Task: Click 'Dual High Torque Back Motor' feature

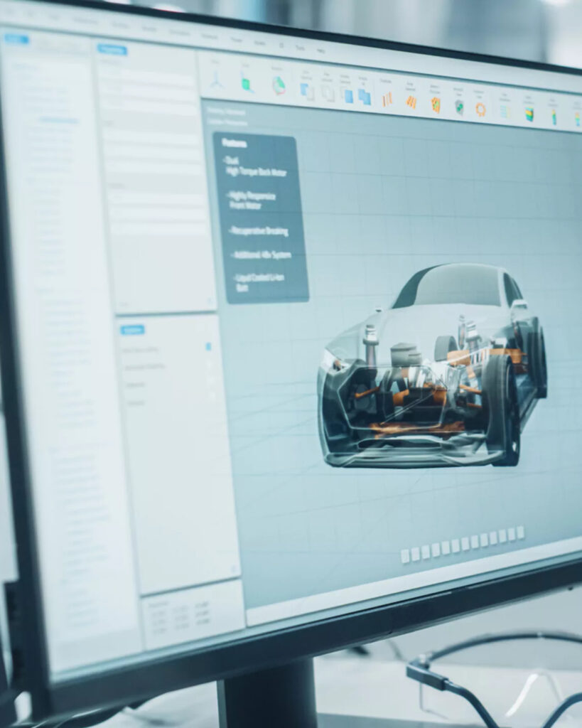Action: [256, 166]
